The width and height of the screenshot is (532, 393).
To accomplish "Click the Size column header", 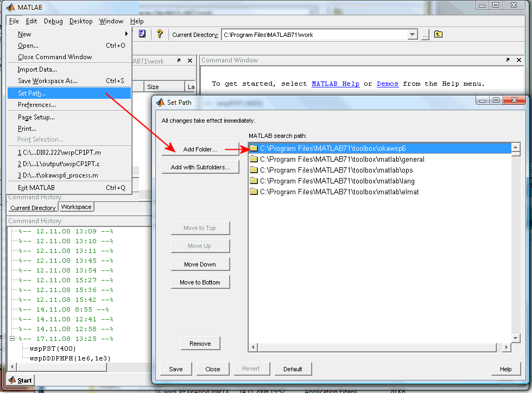I will pos(164,87).
